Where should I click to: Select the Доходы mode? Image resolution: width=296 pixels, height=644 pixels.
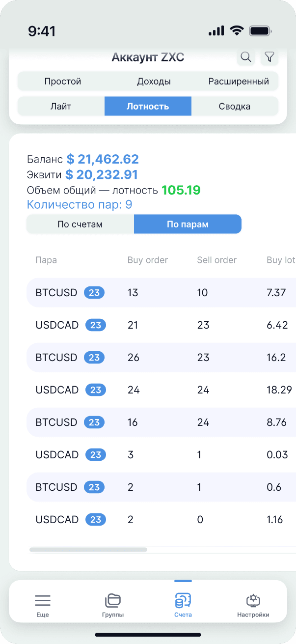[x=154, y=82]
